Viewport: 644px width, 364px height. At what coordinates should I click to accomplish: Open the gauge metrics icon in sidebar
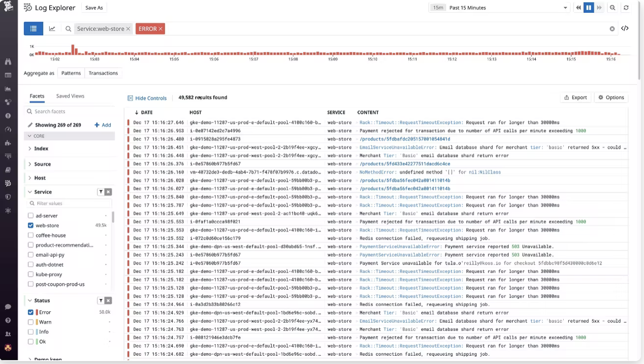click(x=8, y=129)
